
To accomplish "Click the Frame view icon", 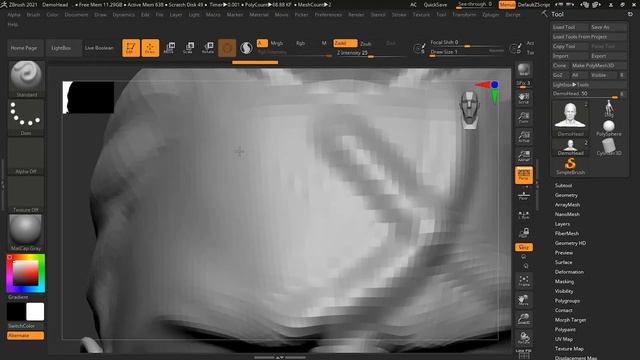I will click(524, 281).
